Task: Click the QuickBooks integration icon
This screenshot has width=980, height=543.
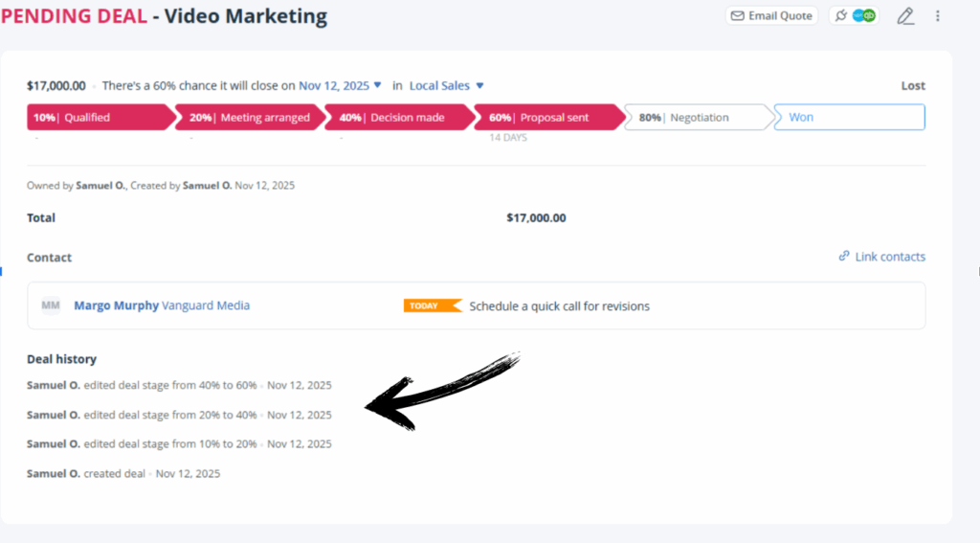Action: click(x=869, y=15)
